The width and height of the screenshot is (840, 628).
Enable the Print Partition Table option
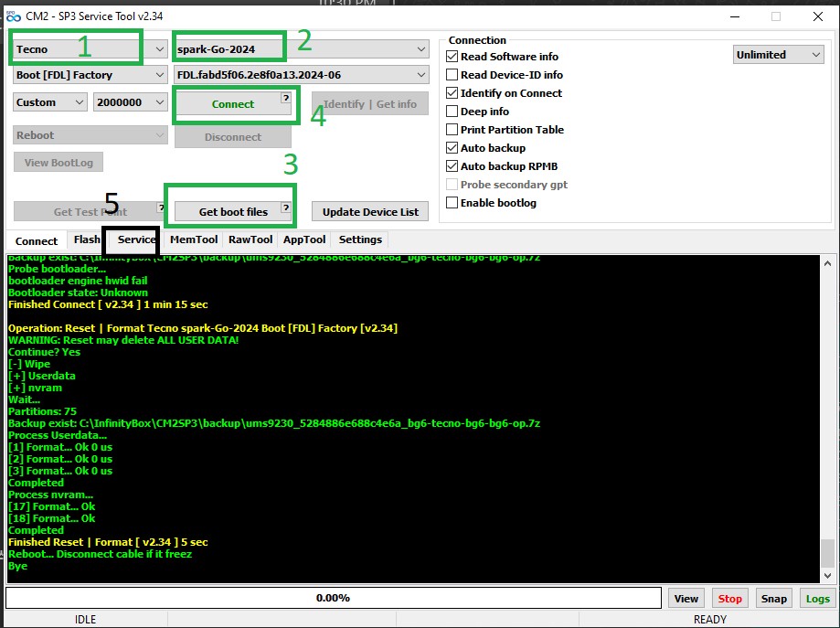(x=452, y=130)
